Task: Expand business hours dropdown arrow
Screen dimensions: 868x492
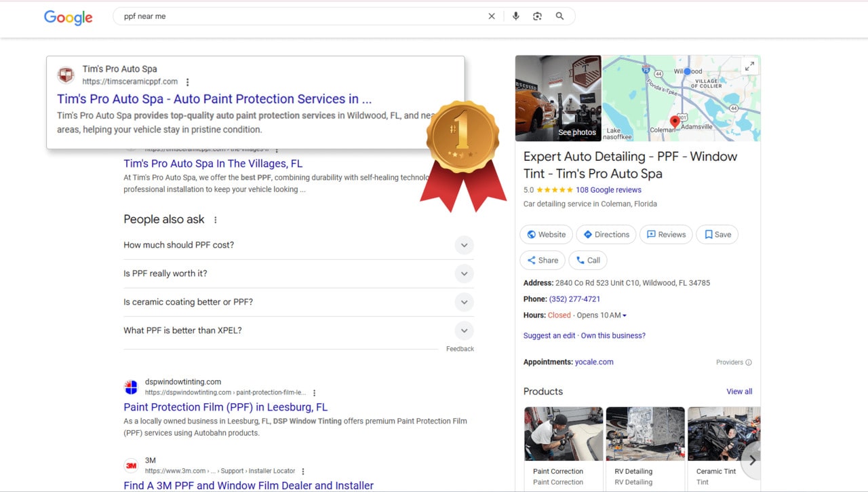Action: tap(625, 316)
